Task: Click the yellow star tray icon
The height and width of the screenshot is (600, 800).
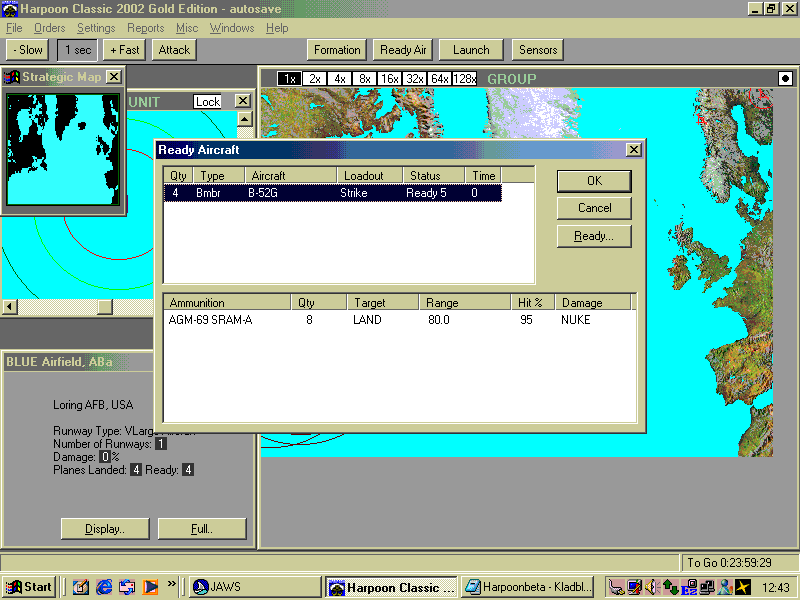Action: [742, 587]
